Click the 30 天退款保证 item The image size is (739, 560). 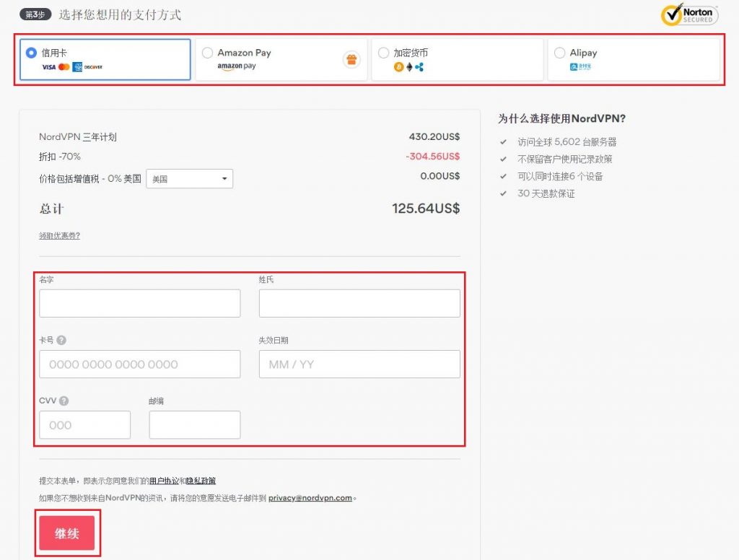546,193
